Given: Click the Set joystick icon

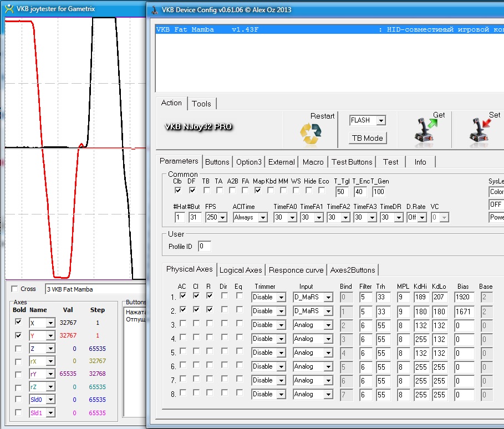Looking at the screenshot, I should click(x=480, y=130).
